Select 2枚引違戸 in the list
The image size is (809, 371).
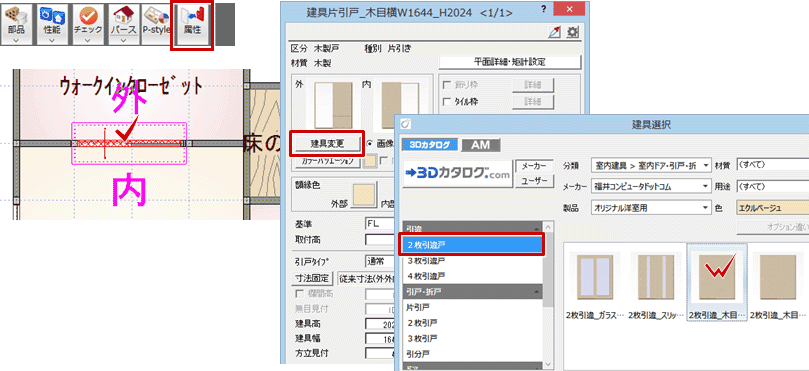coord(473,245)
